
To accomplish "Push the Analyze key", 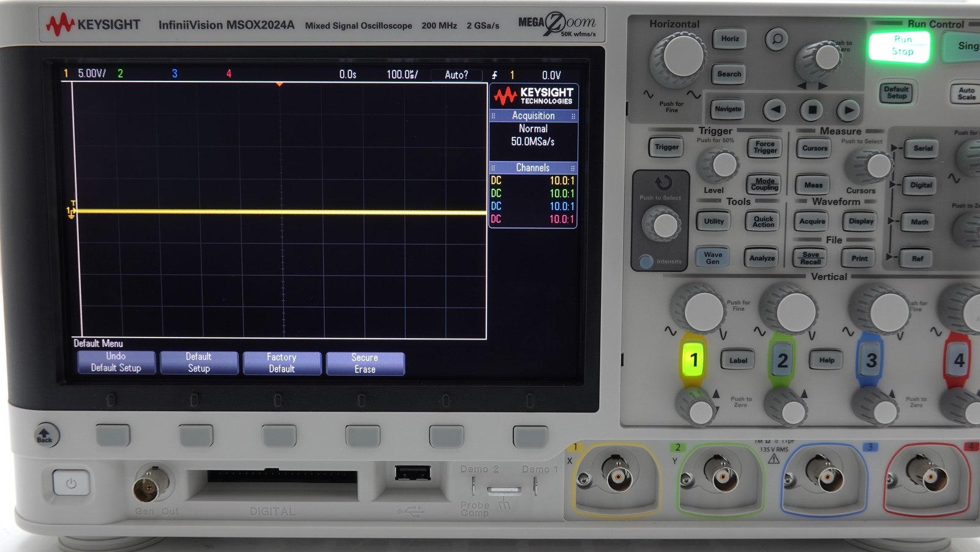I will click(762, 258).
